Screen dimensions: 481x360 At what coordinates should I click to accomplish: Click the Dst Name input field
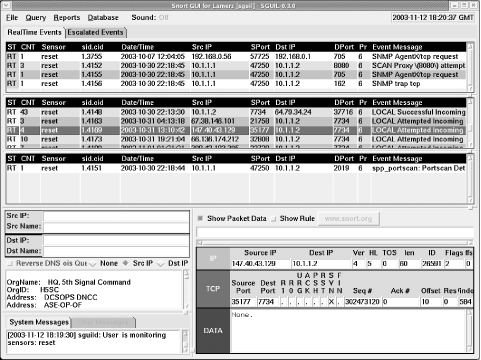(x=116, y=251)
